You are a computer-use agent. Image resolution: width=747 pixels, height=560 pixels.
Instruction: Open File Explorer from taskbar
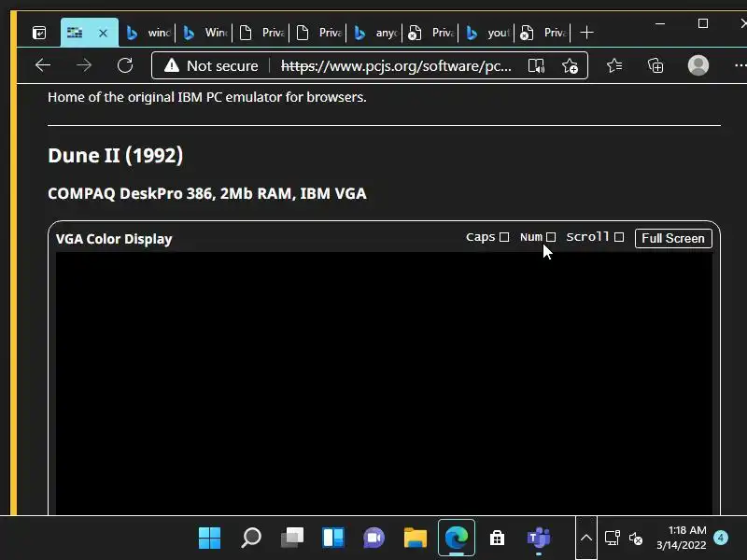[416, 539]
